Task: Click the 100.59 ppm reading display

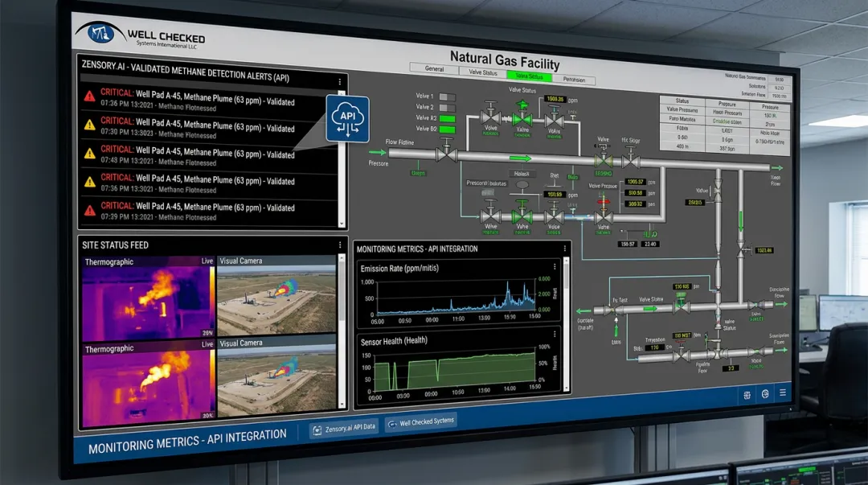Action: coord(555,194)
